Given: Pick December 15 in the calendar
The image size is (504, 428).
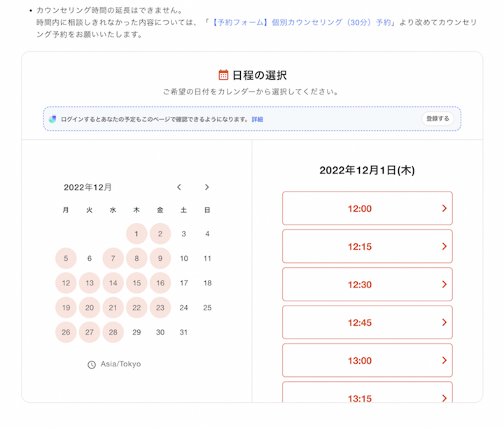Looking at the screenshot, I should [136, 283].
